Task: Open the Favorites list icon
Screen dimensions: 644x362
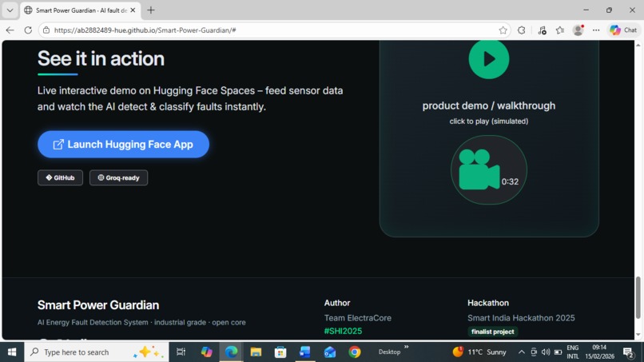Action: click(560, 30)
